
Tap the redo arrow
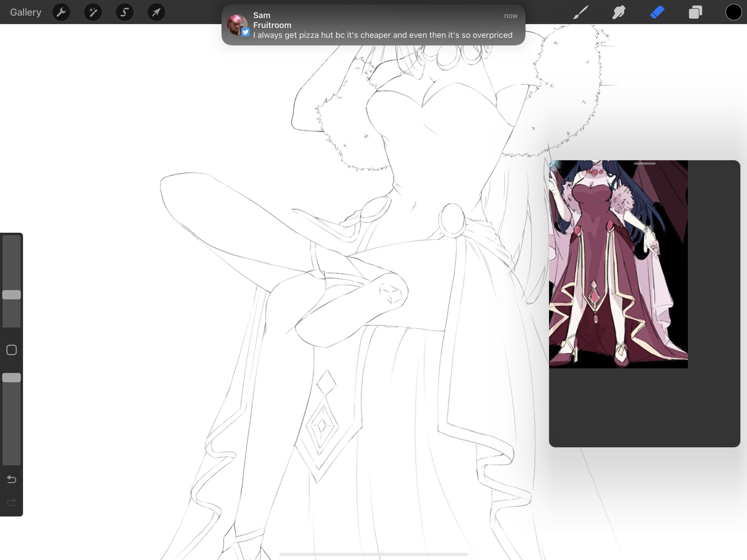click(x=12, y=502)
